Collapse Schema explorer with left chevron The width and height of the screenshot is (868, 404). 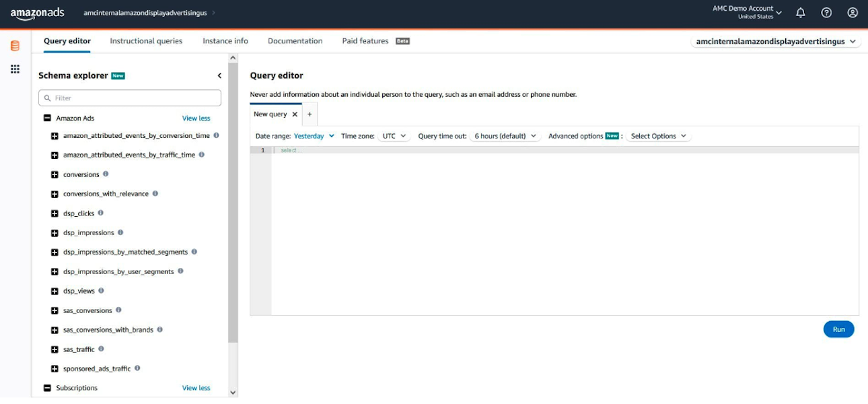pos(219,76)
